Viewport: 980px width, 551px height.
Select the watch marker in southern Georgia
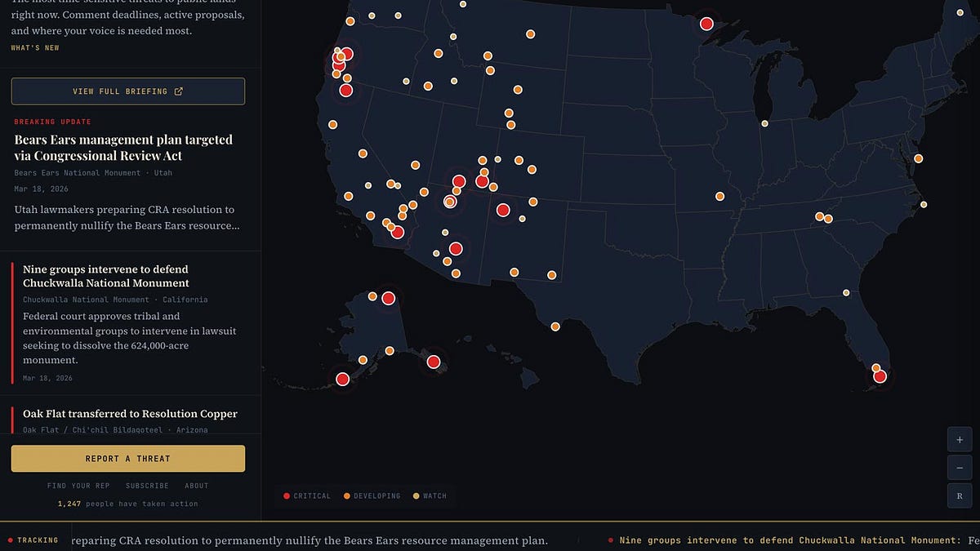[x=846, y=292]
